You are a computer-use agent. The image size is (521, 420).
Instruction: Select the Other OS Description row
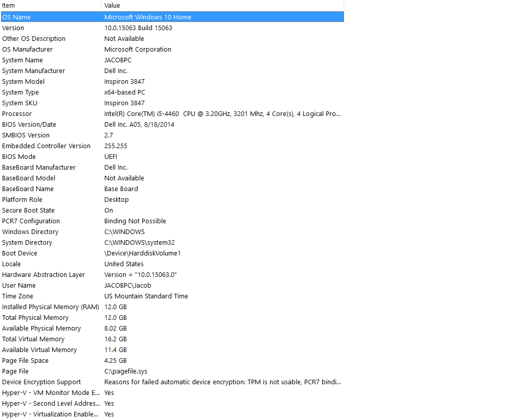(x=172, y=38)
